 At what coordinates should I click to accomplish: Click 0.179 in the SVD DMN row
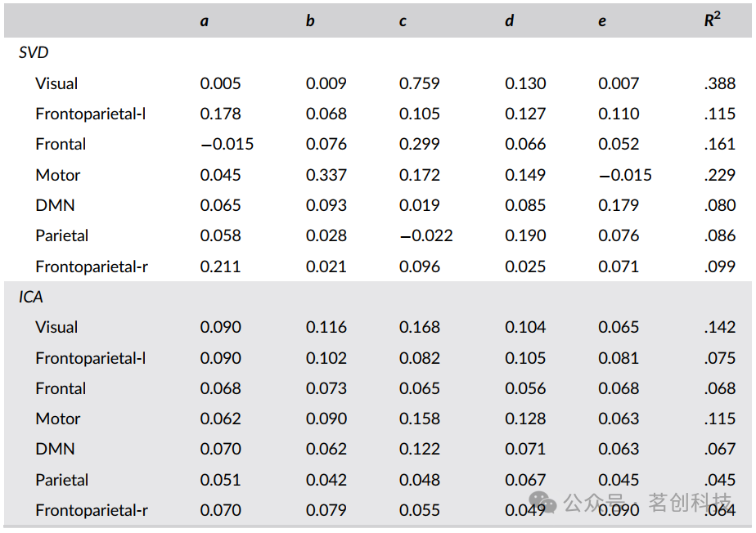(x=619, y=205)
